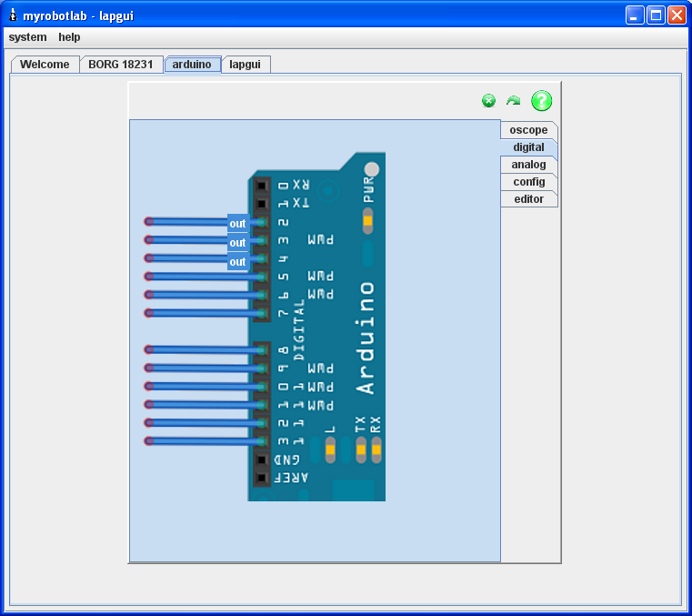Viewport: 692px width, 616px height.
Task: Minimize the myrobotlab window
Action: 635,15
